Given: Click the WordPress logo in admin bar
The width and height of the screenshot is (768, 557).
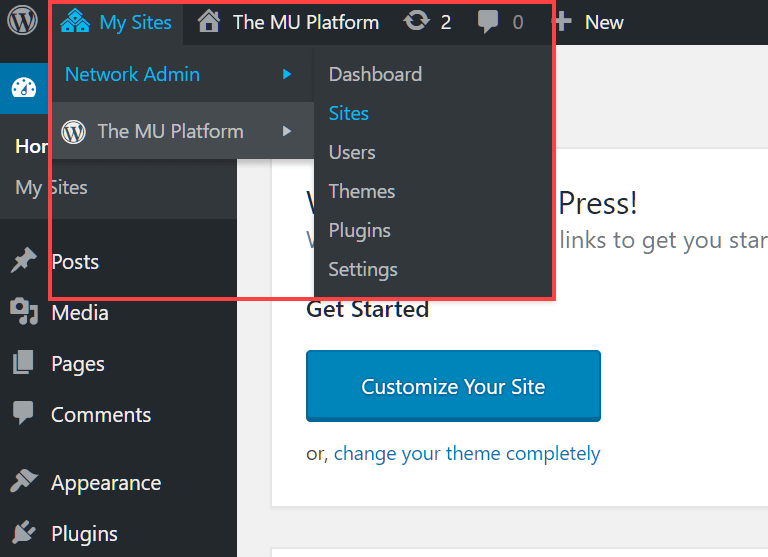Looking at the screenshot, I should [22, 22].
